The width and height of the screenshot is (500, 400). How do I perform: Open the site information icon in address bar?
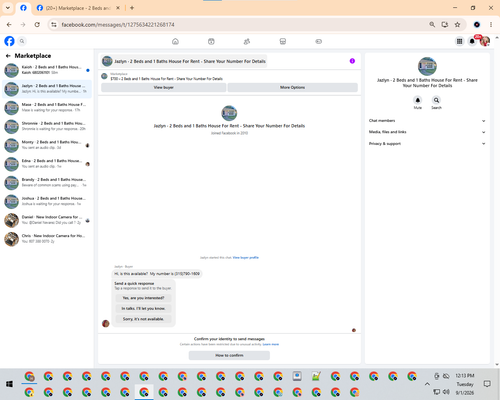coord(54,25)
